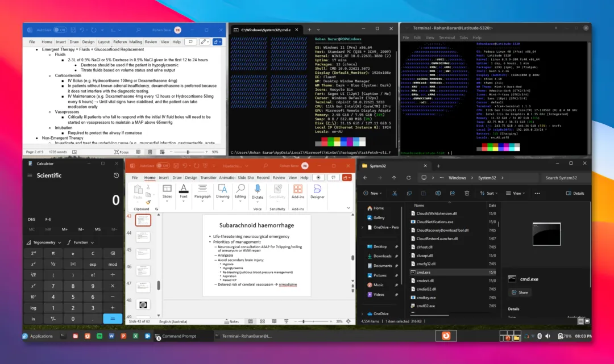The image size is (614, 364).
Task: Click the equals button in Calculator
Action: pyautogui.click(x=113, y=319)
